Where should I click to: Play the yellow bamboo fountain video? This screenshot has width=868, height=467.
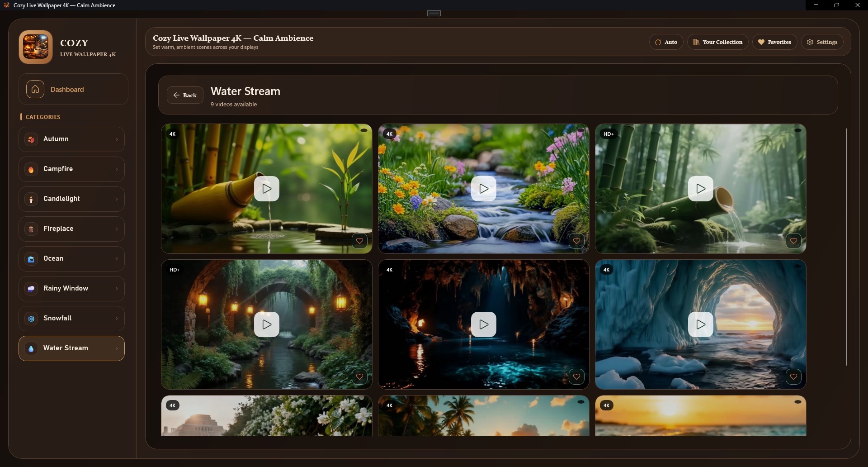267,189
